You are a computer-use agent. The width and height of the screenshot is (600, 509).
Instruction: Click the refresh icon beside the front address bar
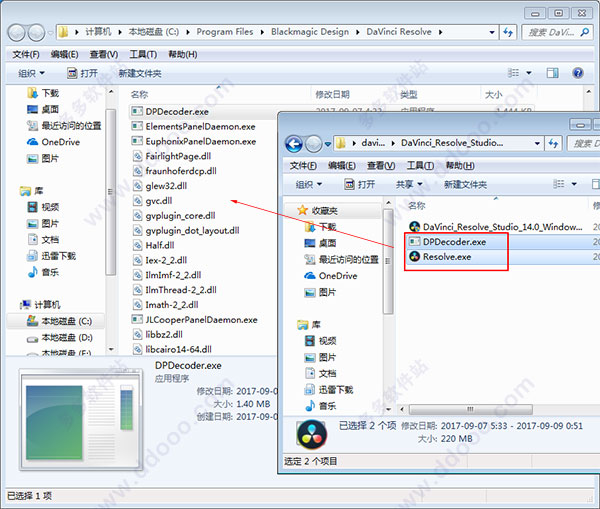553,144
